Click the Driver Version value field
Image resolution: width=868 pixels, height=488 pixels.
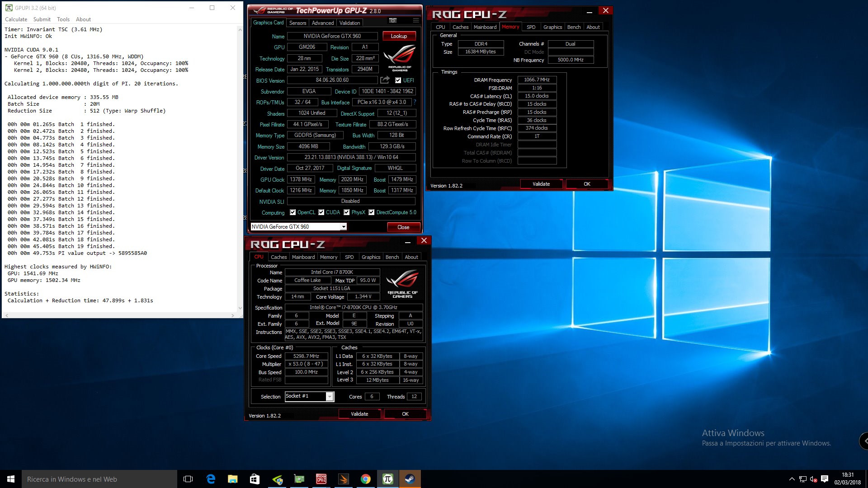click(351, 157)
